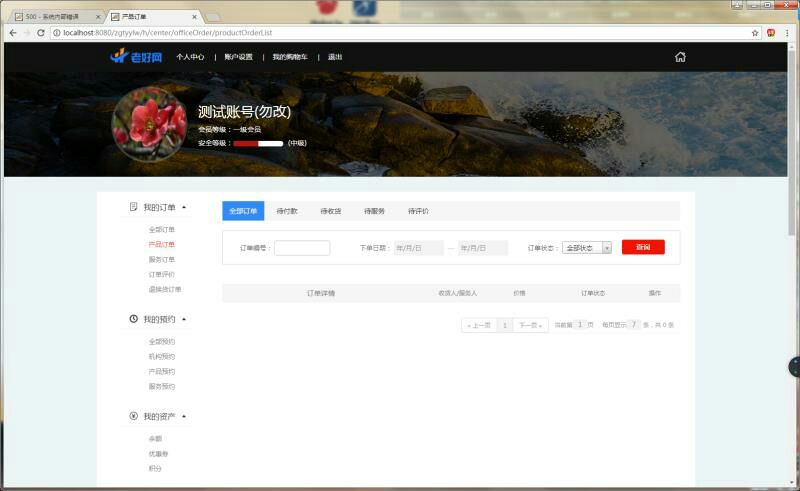Click the browser back arrow
800x491 pixels.
[11, 33]
